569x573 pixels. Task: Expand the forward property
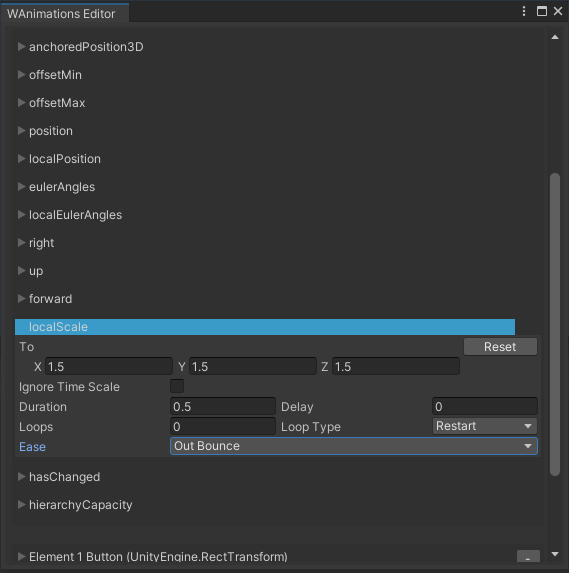[21, 299]
